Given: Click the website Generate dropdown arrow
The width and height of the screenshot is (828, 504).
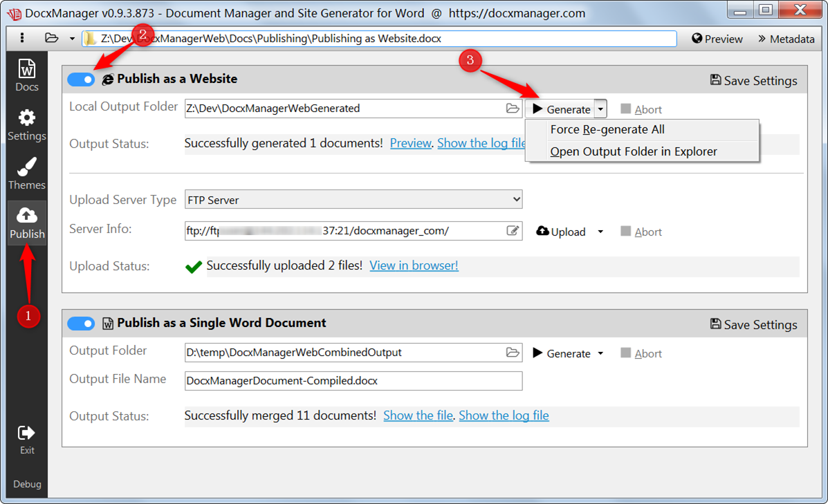Looking at the screenshot, I should (600, 109).
